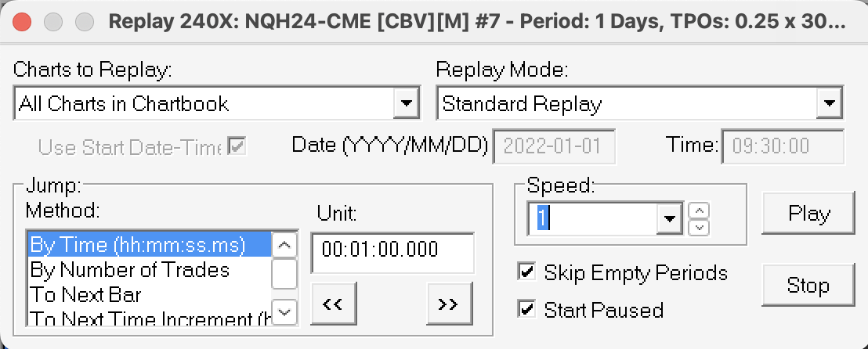Toggle the Use Start Date-Time checkbox
This screenshot has height=349, width=868.
(x=236, y=146)
